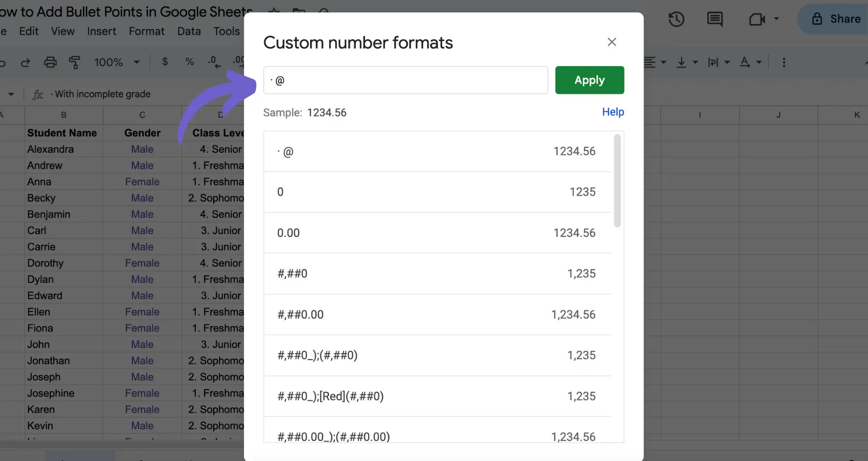Select the '· @' format row
This screenshot has width=868, height=461.
[437, 151]
